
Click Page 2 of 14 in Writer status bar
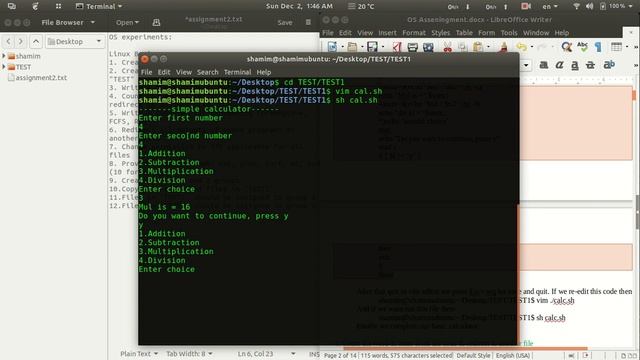(340, 356)
